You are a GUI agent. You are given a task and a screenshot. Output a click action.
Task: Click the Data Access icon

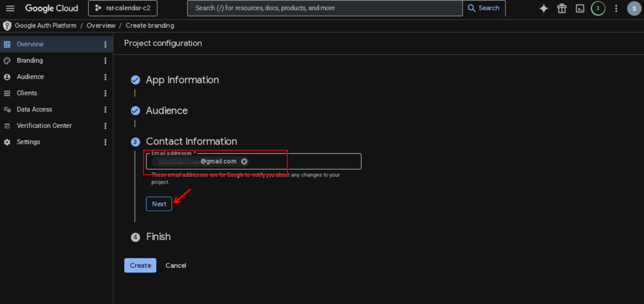pos(7,109)
